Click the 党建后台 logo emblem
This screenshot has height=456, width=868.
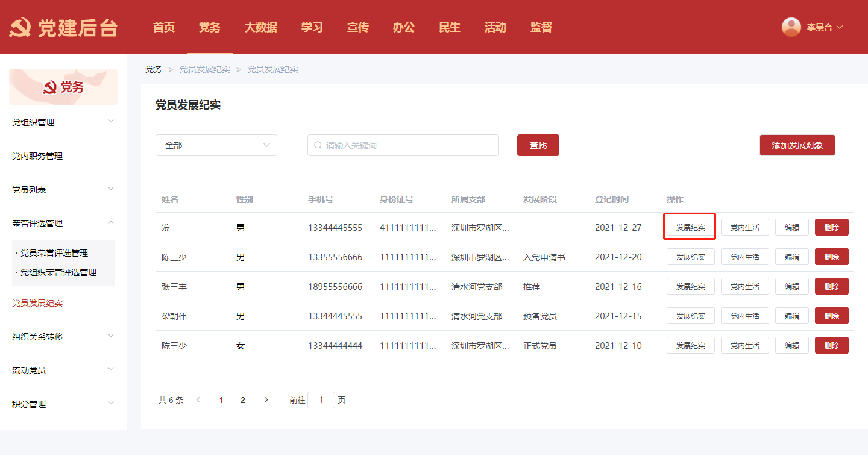click(20, 28)
